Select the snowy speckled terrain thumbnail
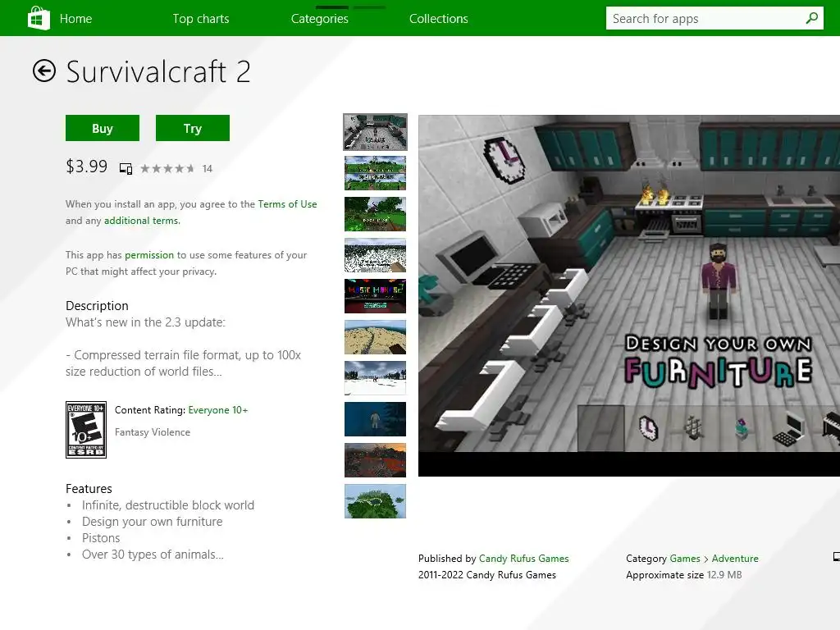Screen dimensions: 840x630 375,255
